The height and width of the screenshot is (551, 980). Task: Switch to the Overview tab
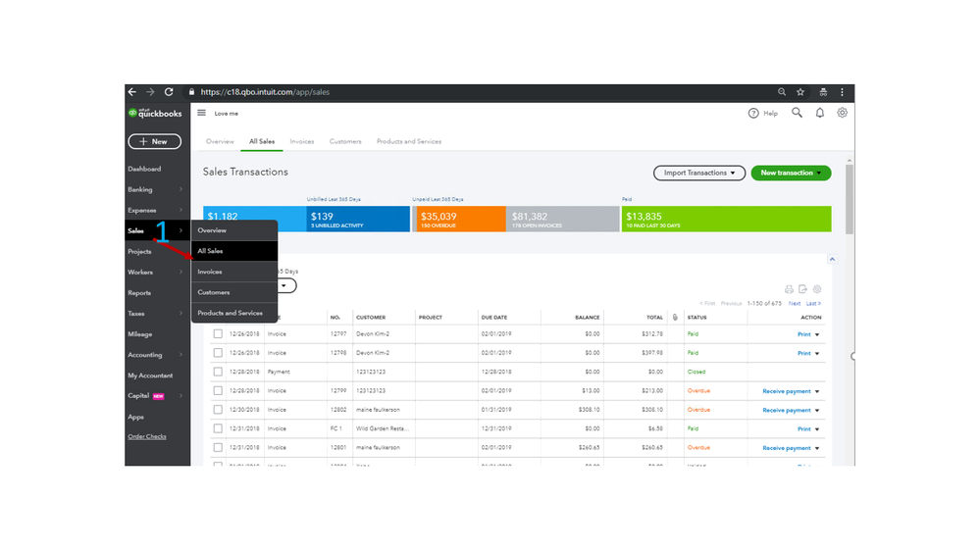[220, 142]
